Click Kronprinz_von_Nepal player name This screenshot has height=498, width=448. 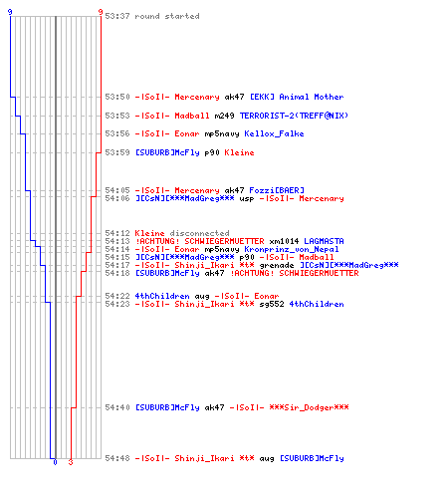tap(292, 249)
